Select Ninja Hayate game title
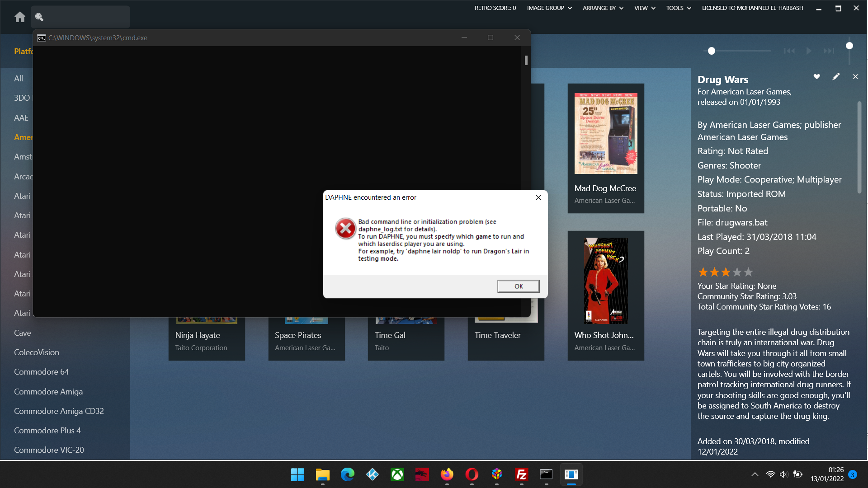Viewport: 868px width, 488px height. [198, 335]
